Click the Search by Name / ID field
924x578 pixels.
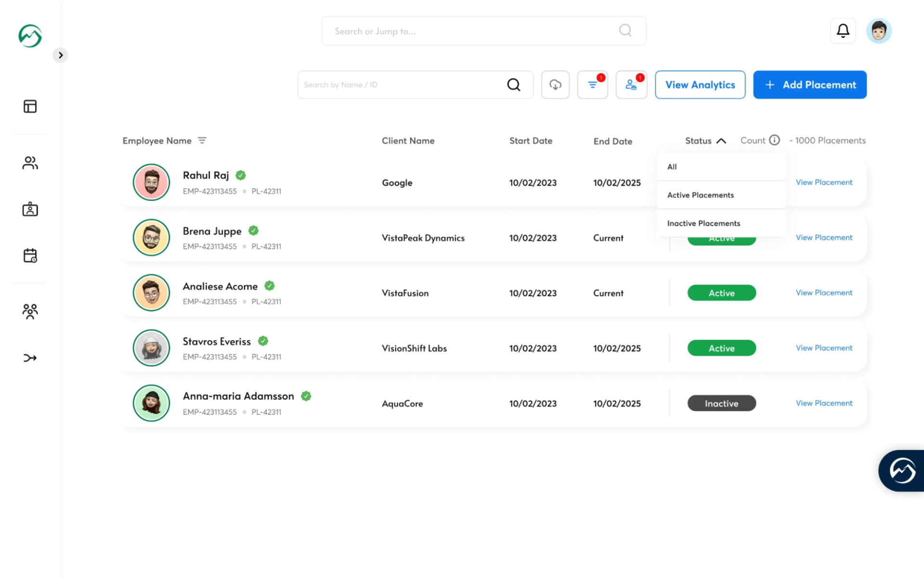pos(399,84)
